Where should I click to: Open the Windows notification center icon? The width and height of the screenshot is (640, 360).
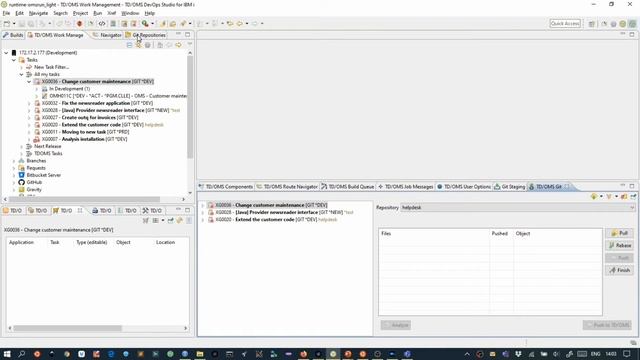coord(627,354)
